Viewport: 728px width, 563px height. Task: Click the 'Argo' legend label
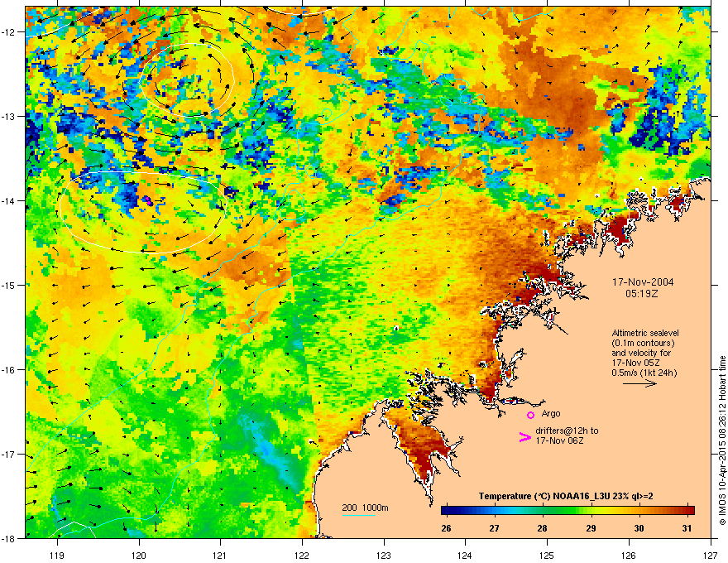click(x=551, y=413)
